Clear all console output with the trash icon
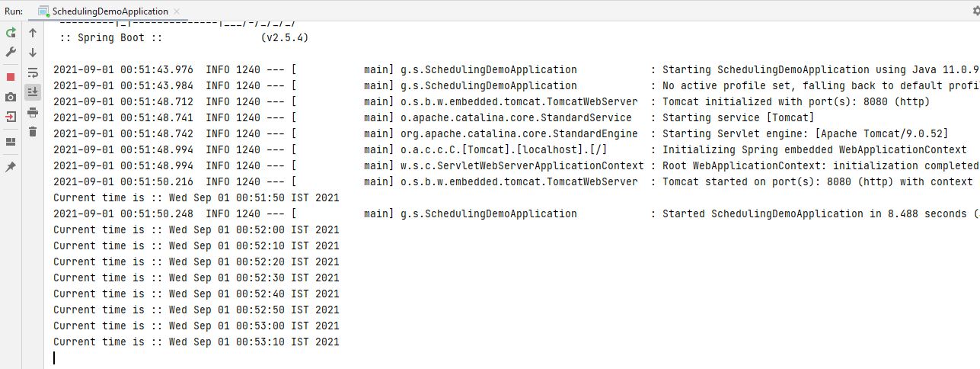 33,132
